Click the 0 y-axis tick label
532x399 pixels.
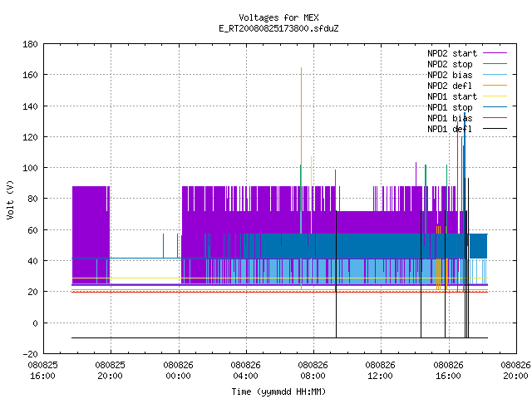35,323
